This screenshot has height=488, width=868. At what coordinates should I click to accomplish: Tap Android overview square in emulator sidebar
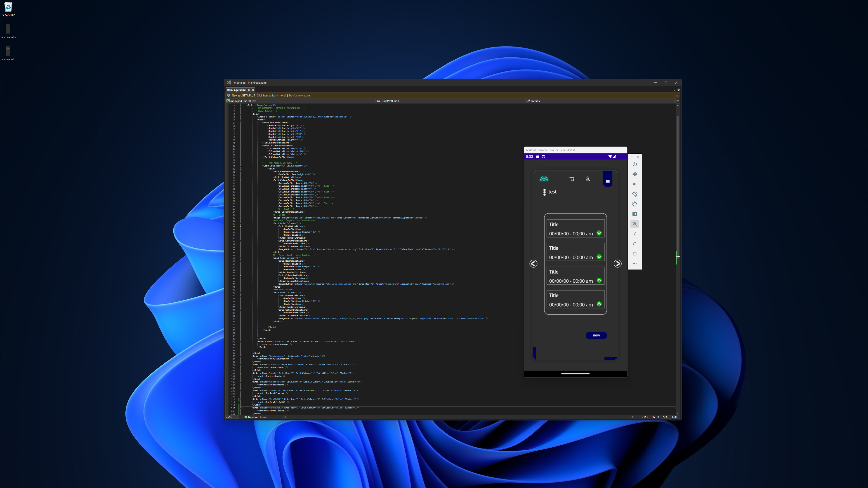(634, 253)
